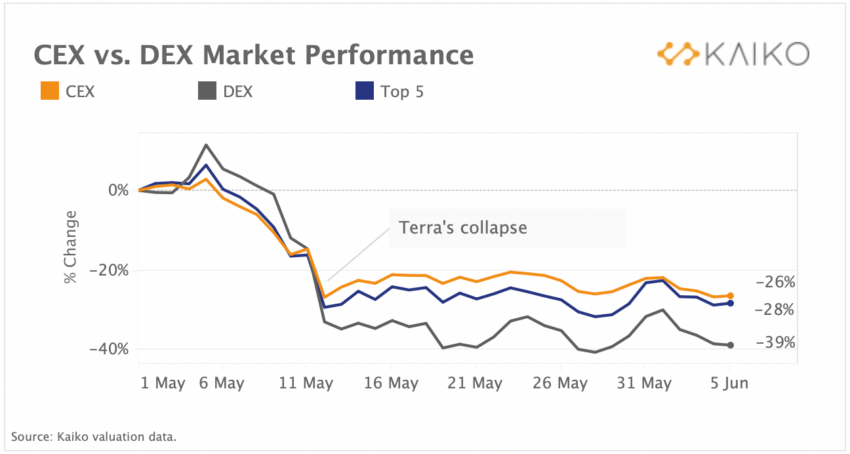The image size is (850, 454).
Task: Select the blue Top 5 endpoint marker
Action: (730, 303)
